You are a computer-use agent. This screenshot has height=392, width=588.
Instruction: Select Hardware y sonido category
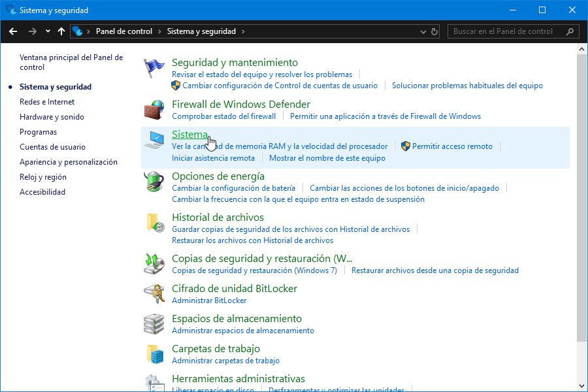tap(52, 117)
